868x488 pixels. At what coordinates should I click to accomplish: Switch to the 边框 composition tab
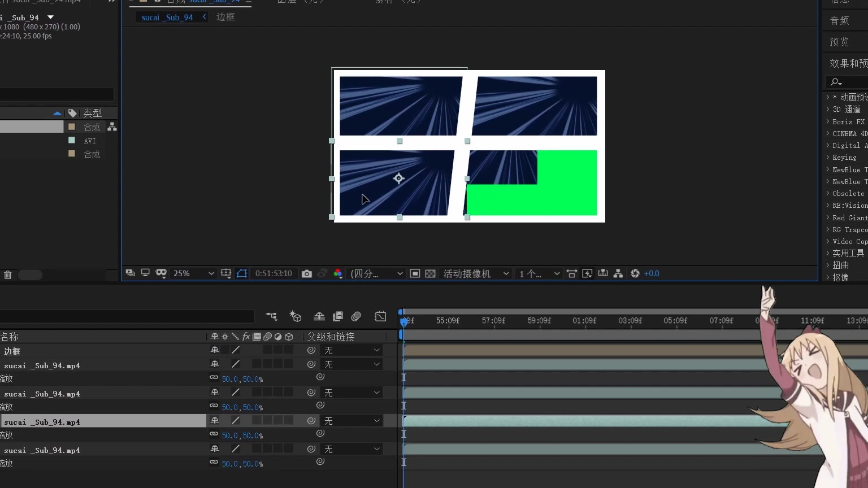click(x=225, y=18)
